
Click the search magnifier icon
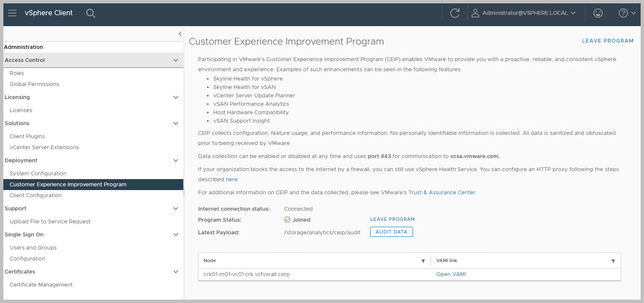[91, 13]
